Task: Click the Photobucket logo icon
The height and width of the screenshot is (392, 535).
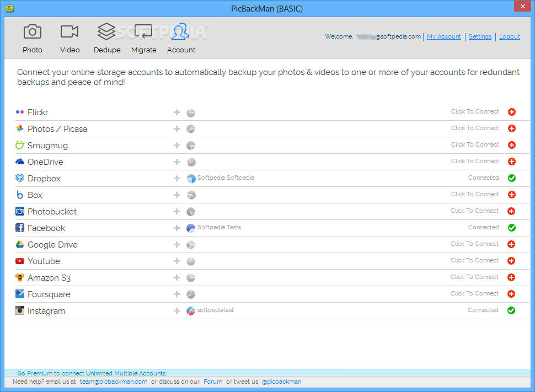Action: click(x=20, y=211)
